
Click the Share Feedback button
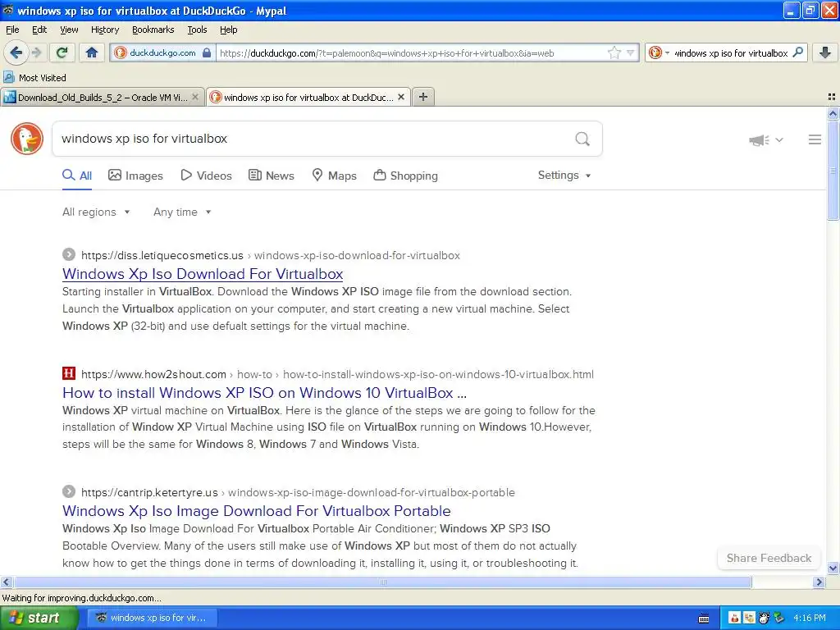[769, 558]
